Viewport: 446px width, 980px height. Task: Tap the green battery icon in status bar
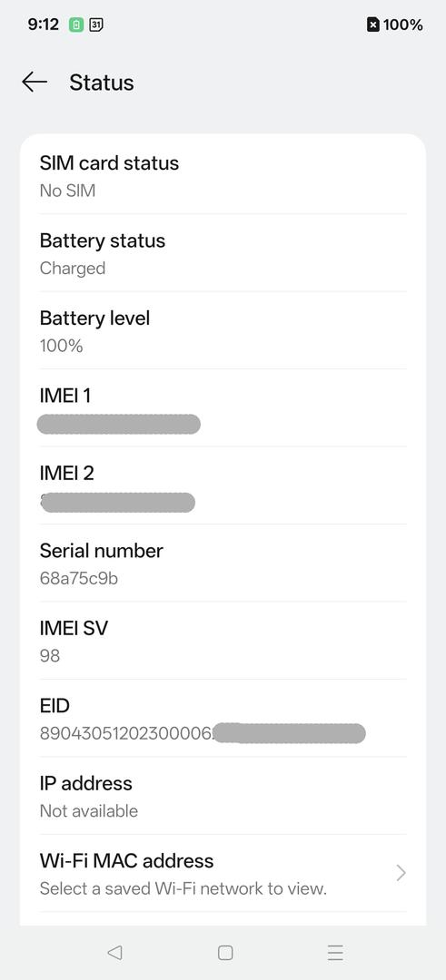[76, 25]
